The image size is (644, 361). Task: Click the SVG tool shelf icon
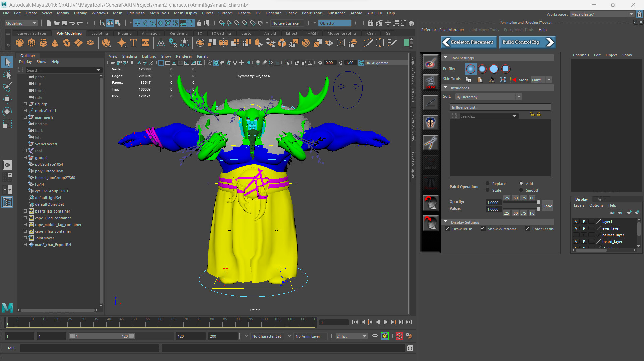pyautogui.click(x=145, y=43)
